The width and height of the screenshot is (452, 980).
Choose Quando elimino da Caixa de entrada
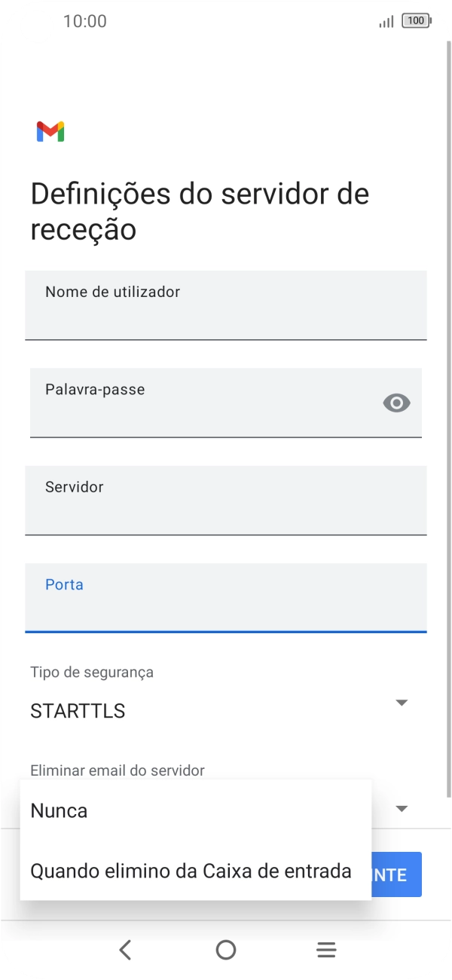click(x=190, y=871)
